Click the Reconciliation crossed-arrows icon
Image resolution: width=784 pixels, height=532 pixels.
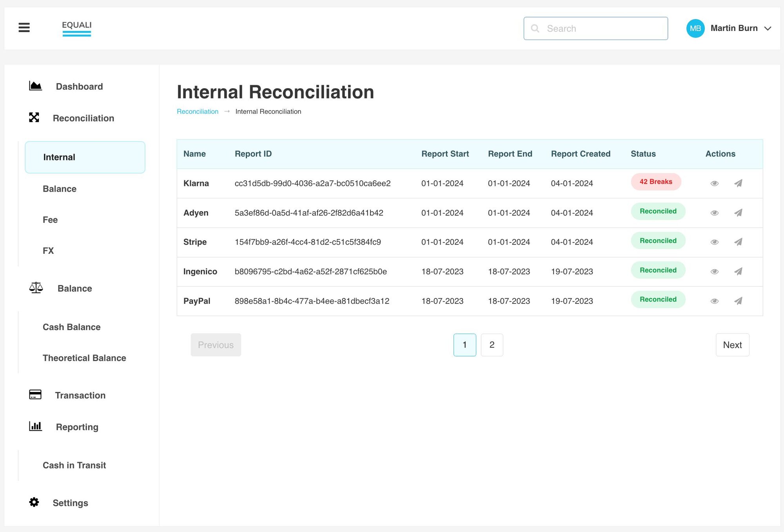(x=34, y=118)
